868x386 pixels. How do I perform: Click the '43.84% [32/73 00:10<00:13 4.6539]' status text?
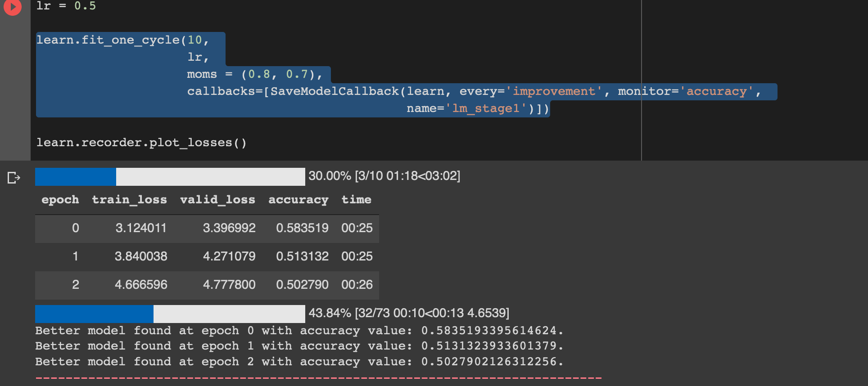tap(409, 313)
